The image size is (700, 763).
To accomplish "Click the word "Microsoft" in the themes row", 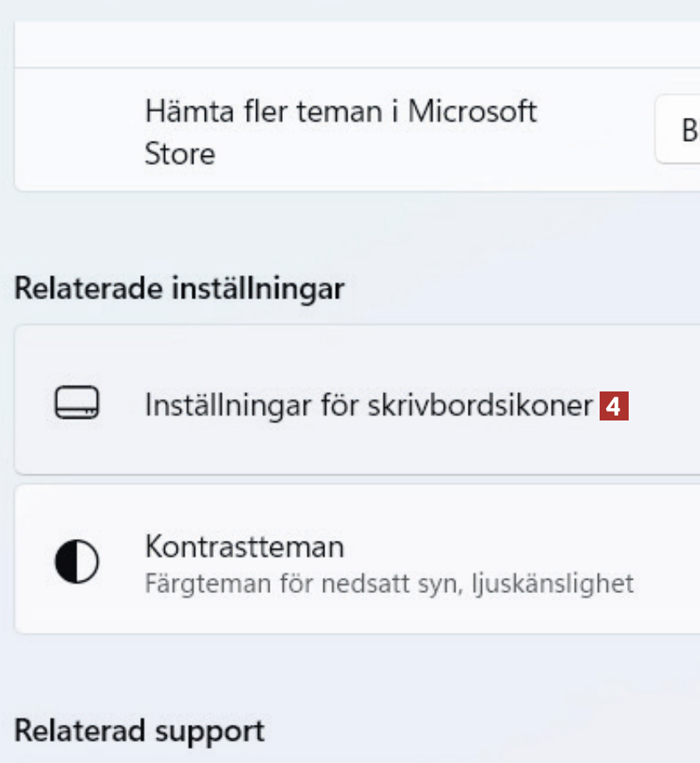I will (472, 111).
